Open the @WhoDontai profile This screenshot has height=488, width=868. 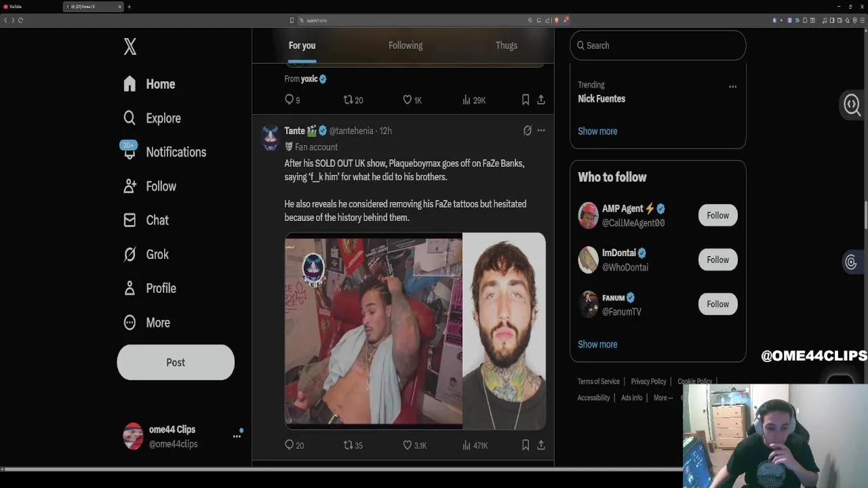coord(625,268)
